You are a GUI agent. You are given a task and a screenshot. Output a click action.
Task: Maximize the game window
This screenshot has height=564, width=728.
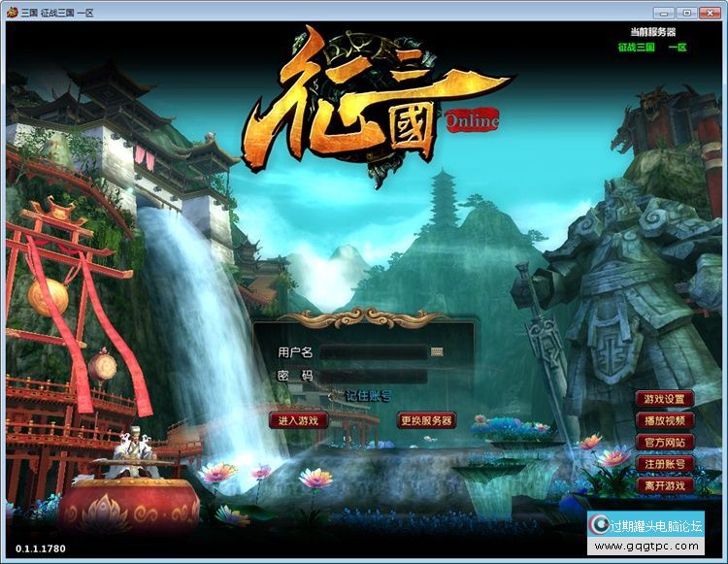tap(687, 13)
